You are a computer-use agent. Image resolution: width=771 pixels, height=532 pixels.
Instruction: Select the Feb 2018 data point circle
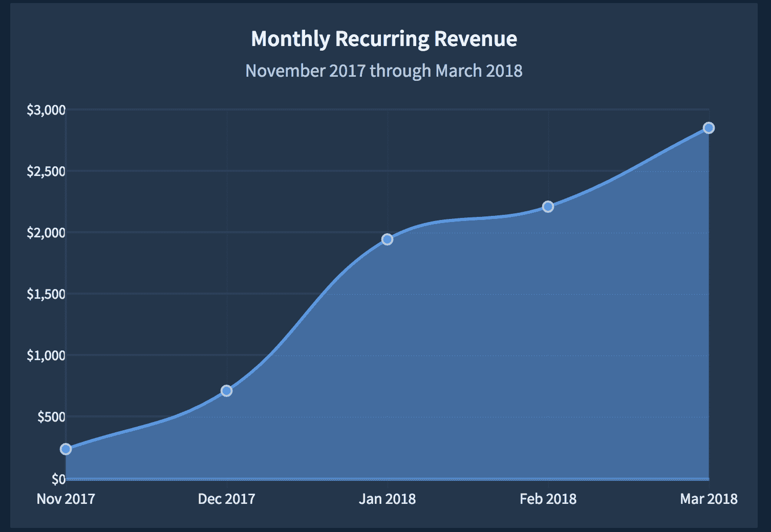pyautogui.click(x=548, y=207)
